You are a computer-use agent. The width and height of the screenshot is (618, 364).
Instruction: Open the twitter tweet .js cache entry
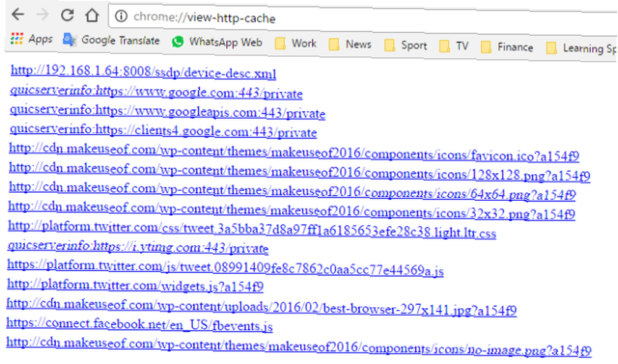coord(226,268)
